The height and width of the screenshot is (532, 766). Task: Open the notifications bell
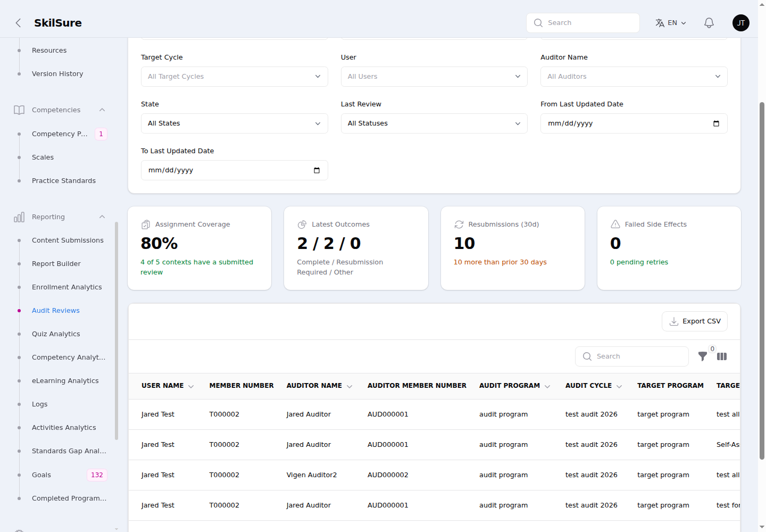pos(709,23)
